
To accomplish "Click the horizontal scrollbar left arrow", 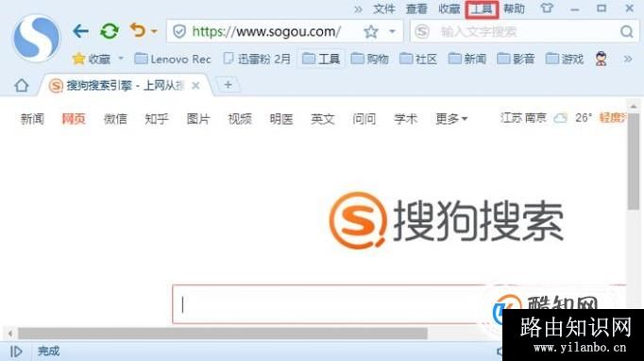I will (9, 333).
